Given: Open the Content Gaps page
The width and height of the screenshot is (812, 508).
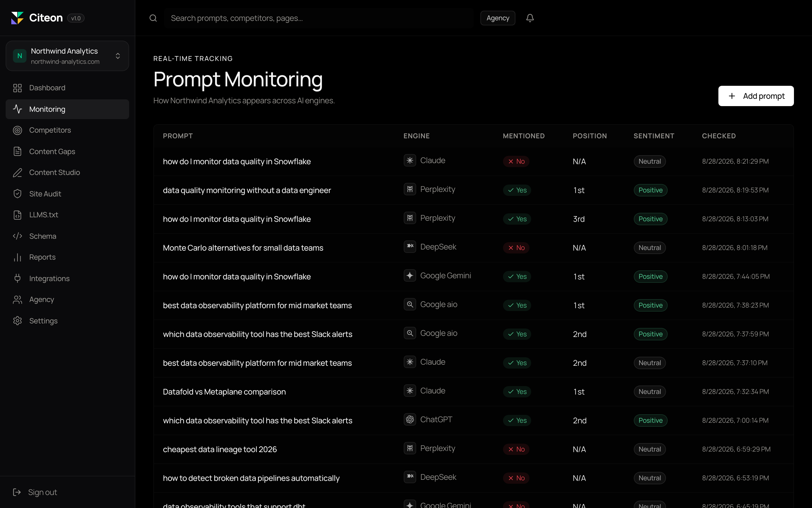Looking at the screenshot, I should click(67, 152).
